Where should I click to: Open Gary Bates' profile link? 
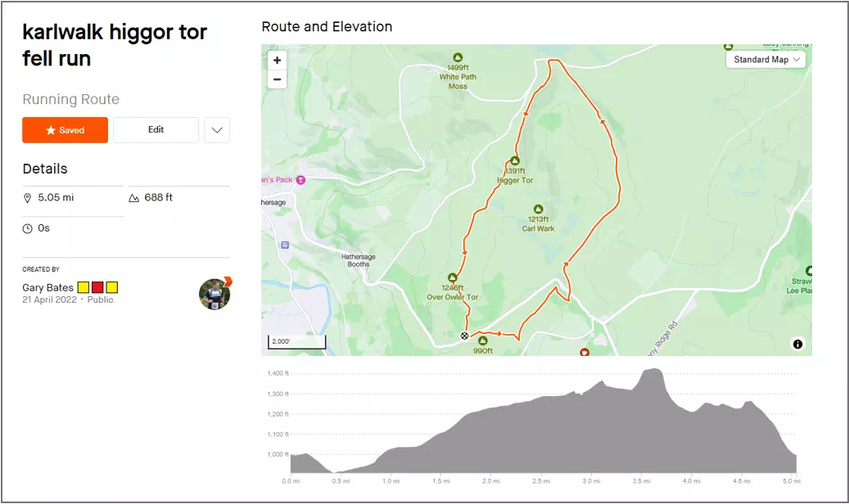coord(47,288)
